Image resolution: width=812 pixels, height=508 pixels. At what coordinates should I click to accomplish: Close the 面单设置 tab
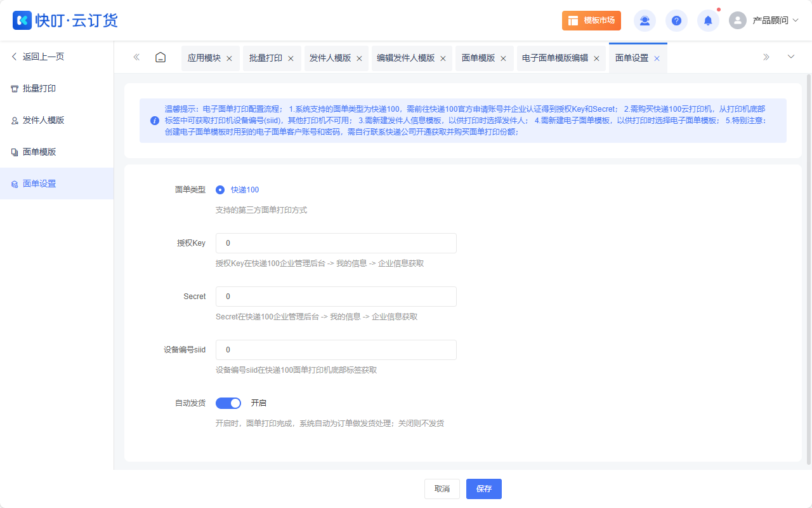[x=657, y=58]
